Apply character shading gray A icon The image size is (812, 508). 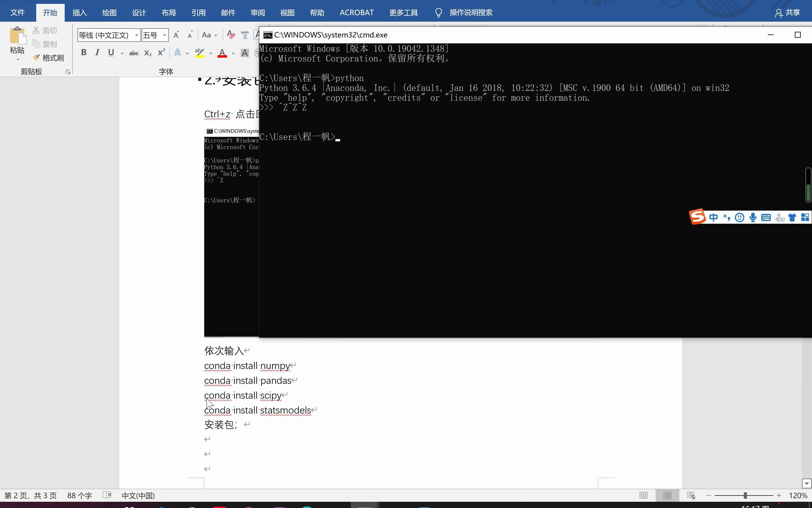pyautogui.click(x=245, y=53)
